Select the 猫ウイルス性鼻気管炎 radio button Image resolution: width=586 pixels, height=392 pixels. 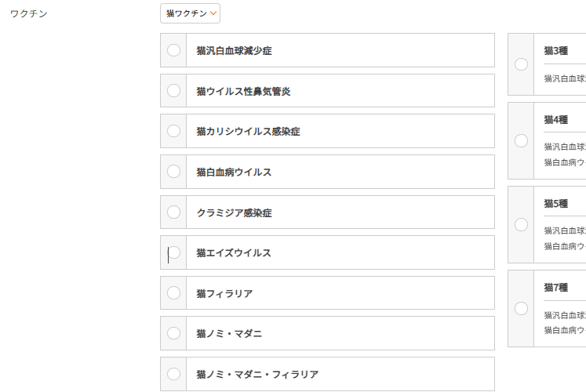click(173, 91)
